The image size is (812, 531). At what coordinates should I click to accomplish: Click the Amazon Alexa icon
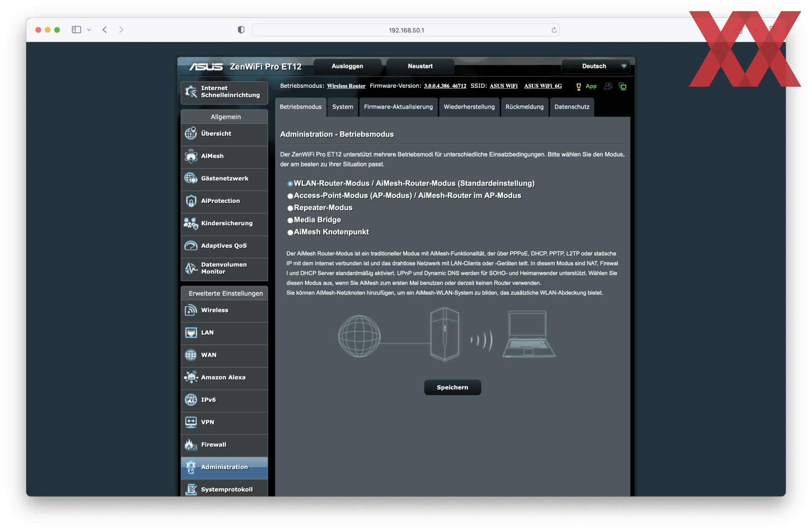click(191, 378)
